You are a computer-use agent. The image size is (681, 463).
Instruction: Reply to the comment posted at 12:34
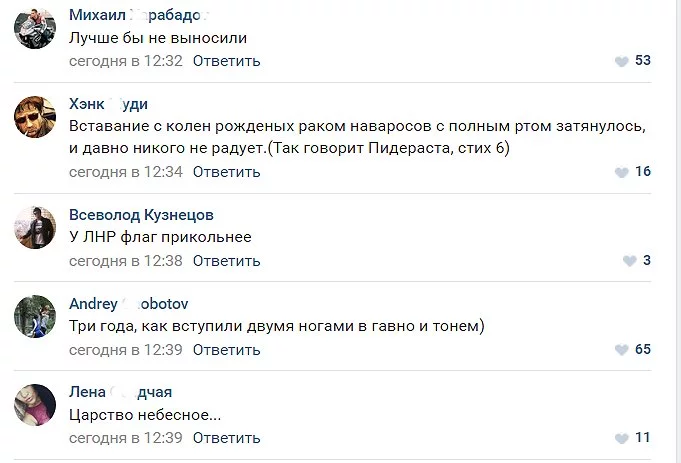point(226,172)
